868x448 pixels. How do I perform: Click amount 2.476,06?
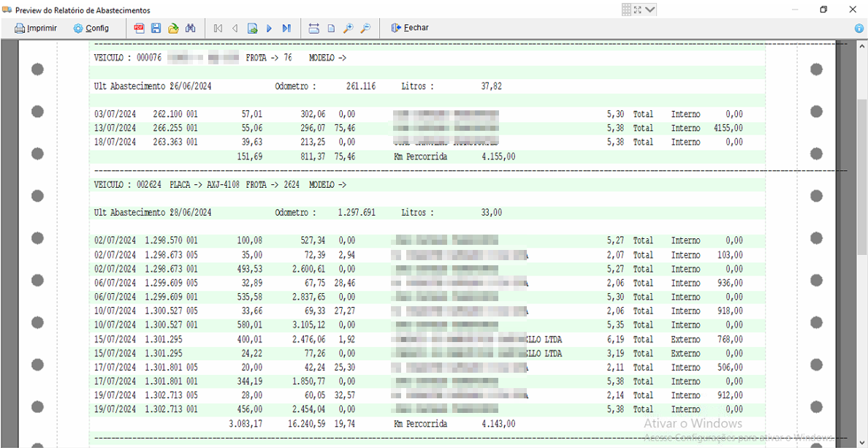[x=308, y=339]
